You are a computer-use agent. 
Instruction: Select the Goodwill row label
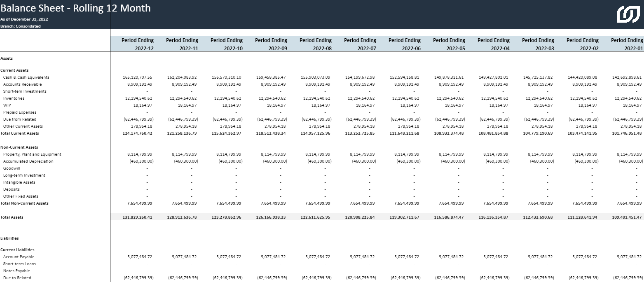click(x=12, y=168)
